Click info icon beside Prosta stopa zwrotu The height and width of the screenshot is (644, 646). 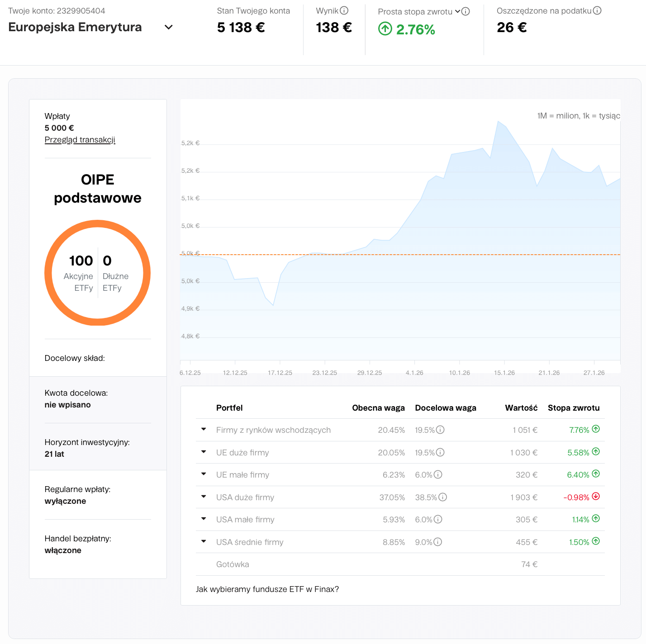(465, 11)
